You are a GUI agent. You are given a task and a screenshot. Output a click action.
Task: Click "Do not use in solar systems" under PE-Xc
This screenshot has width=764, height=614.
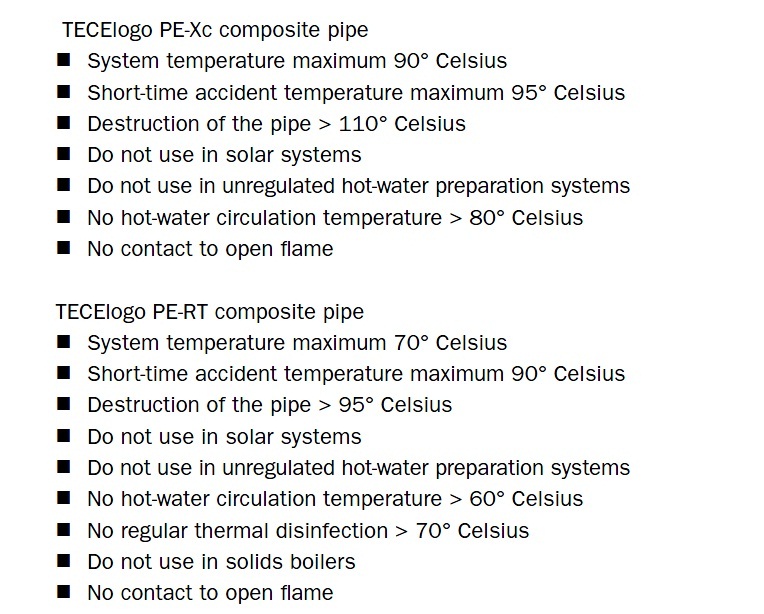[x=224, y=155]
